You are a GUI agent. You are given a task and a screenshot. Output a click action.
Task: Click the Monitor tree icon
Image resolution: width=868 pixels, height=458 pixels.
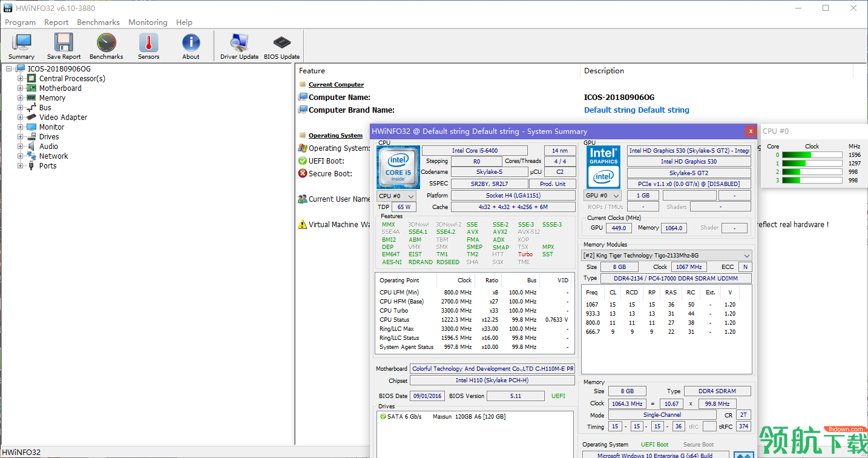pos(31,127)
